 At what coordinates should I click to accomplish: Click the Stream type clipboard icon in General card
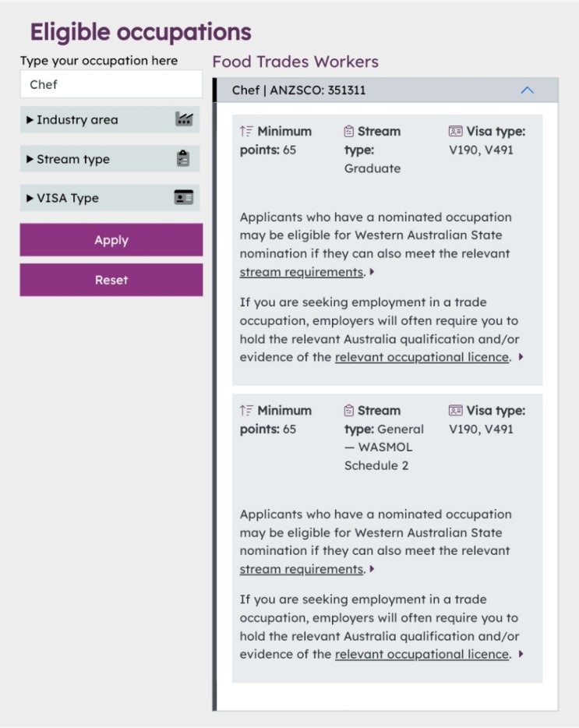point(348,411)
